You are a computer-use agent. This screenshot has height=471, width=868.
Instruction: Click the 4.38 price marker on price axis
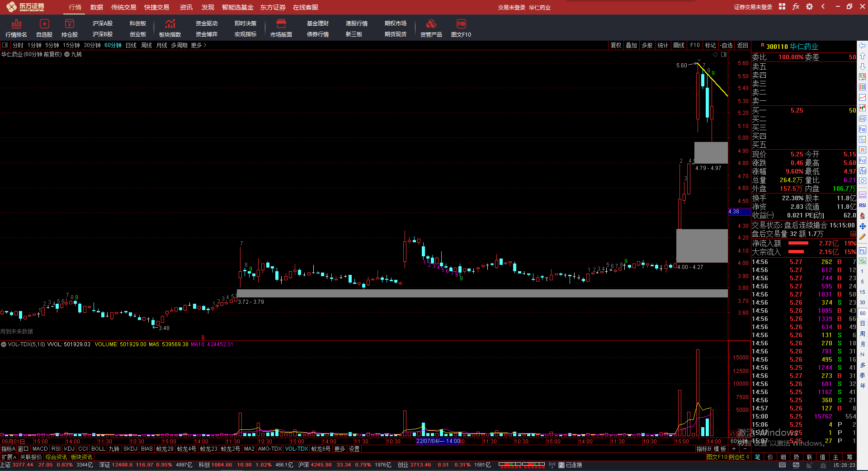coord(739,212)
